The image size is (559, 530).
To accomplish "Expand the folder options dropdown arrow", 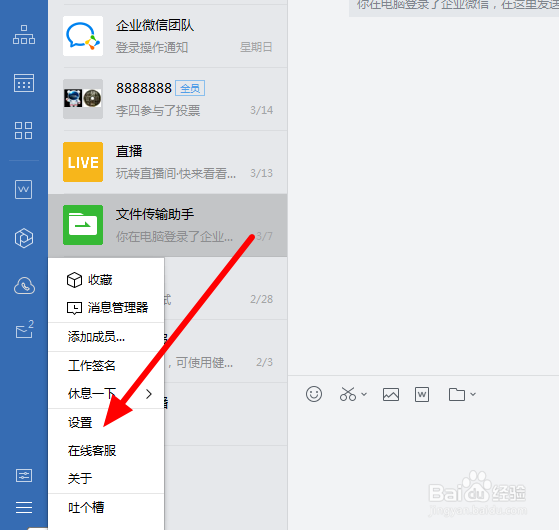I will pyautogui.click(x=473, y=394).
